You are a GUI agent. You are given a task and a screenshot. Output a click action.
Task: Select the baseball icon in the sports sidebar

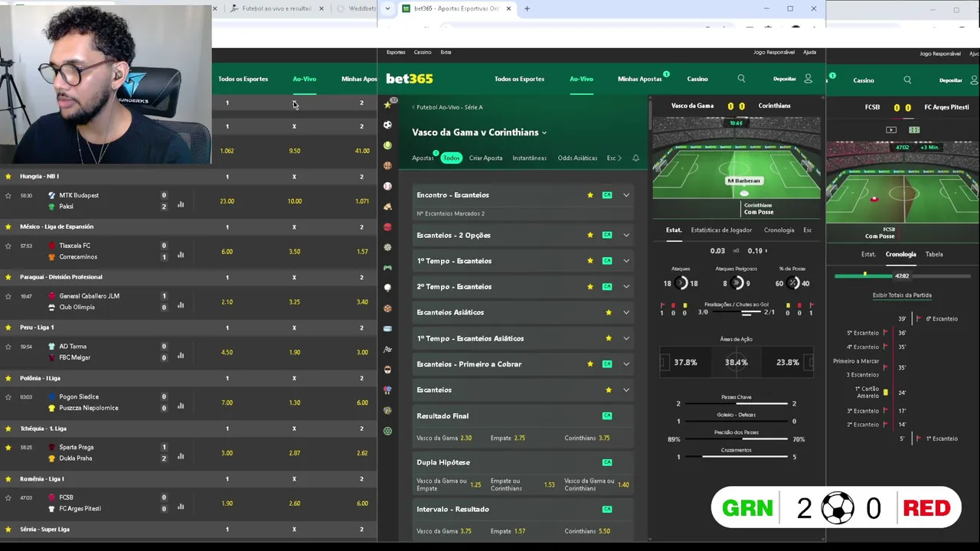coord(387,186)
